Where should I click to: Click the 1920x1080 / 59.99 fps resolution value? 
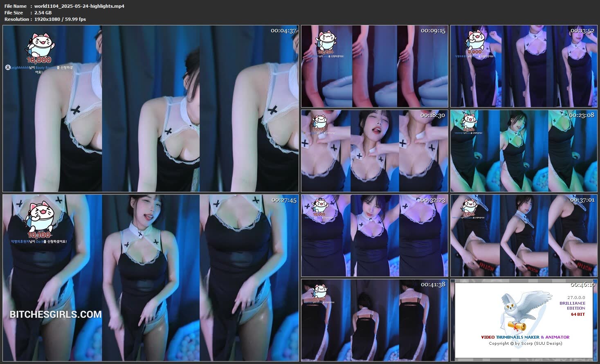click(60, 19)
